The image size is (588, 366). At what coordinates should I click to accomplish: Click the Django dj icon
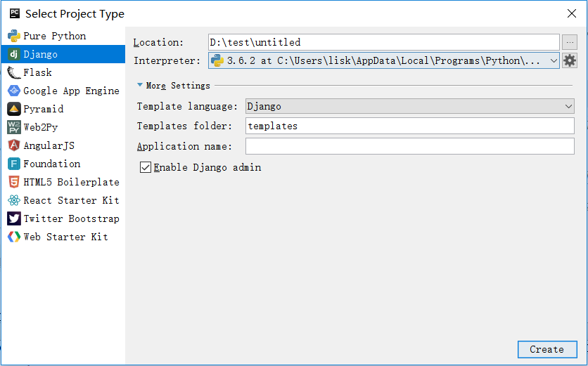click(14, 54)
